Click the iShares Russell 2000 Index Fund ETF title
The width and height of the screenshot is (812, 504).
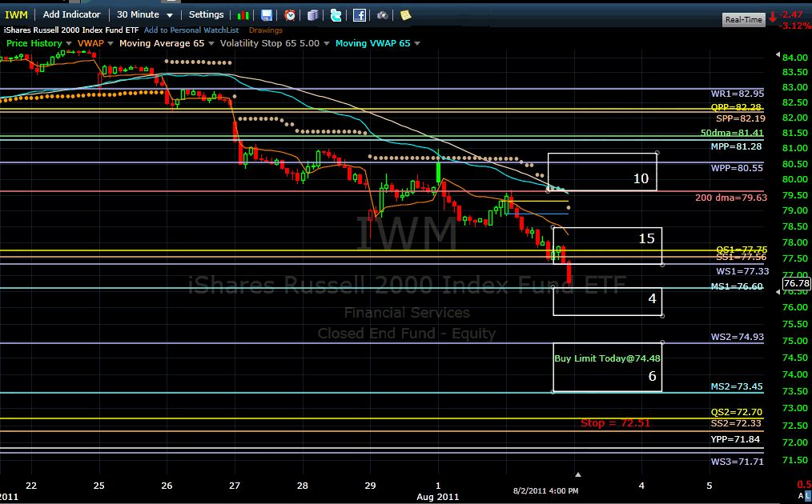pyautogui.click(x=71, y=30)
